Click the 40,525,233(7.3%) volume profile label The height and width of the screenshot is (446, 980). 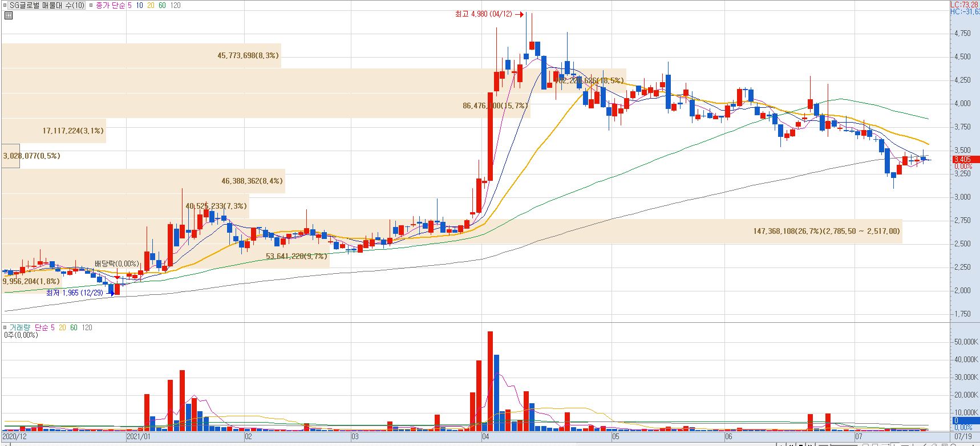click(216, 206)
